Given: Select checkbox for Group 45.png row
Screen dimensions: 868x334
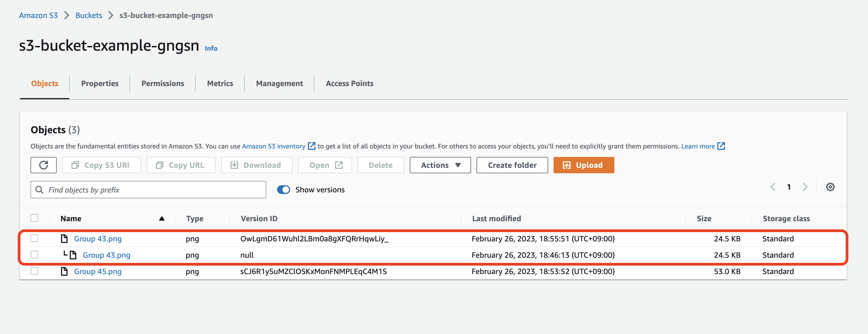Looking at the screenshot, I should click(x=34, y=271).
